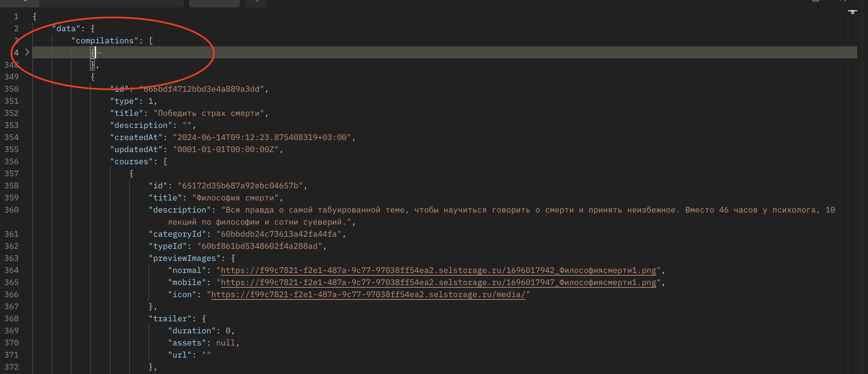Open the "icon" media URL link
Viewport: 868px width, 374px height.
pyautogui.click(x=368, y=294)
